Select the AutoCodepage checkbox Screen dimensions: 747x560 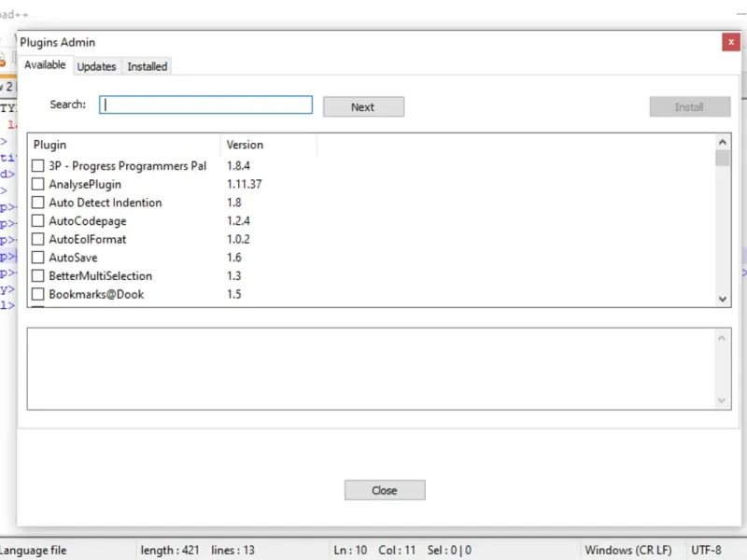(37, 221)
